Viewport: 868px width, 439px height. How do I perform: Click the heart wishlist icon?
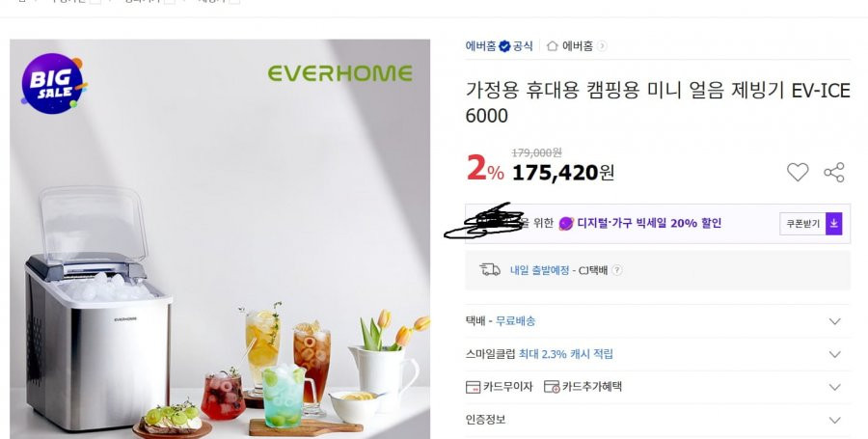pyautogui.click(x=798, y=172)
